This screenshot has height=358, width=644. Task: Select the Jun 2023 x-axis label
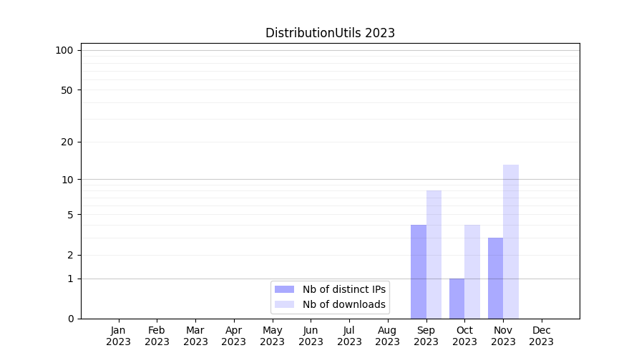pos(311,336)
